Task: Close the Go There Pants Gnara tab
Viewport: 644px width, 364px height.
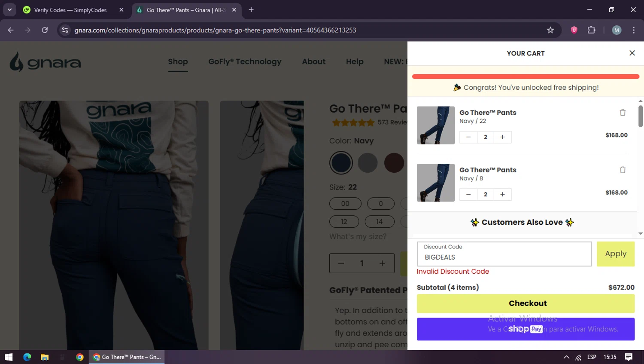Action: (234, 10)
